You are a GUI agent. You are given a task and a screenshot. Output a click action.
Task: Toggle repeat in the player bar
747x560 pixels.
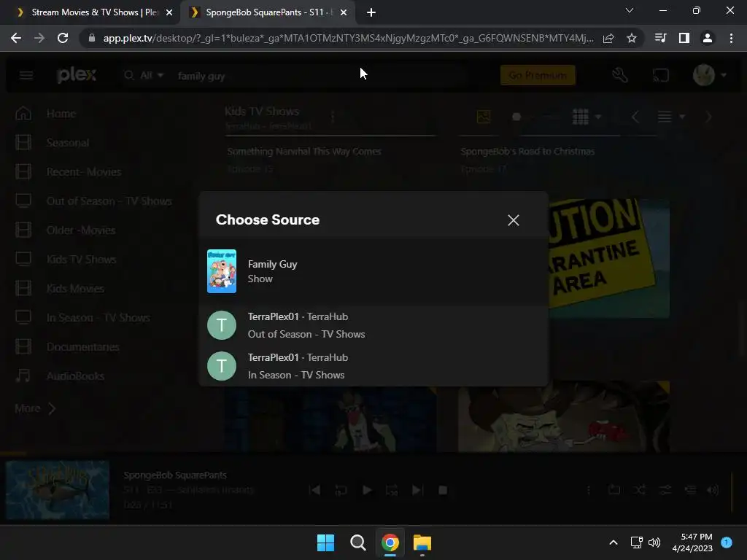click(x=614, y=490)
